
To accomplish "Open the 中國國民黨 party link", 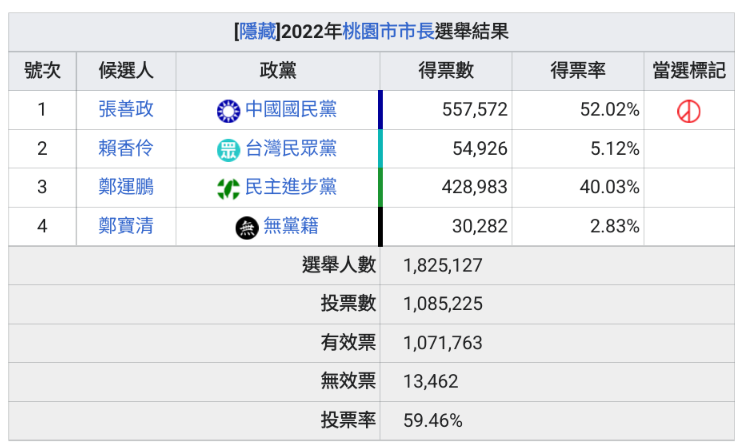I will coord(291,109).
